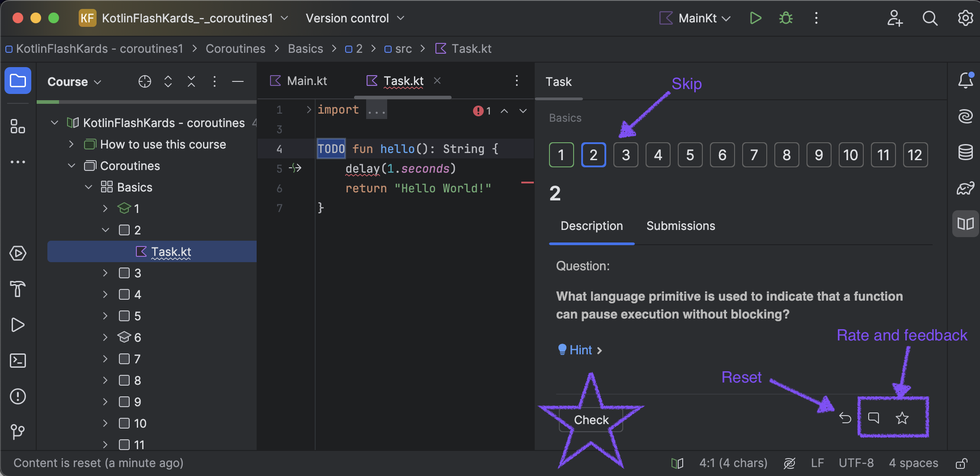Open the Build hammer tool icon

coord(18,289)
